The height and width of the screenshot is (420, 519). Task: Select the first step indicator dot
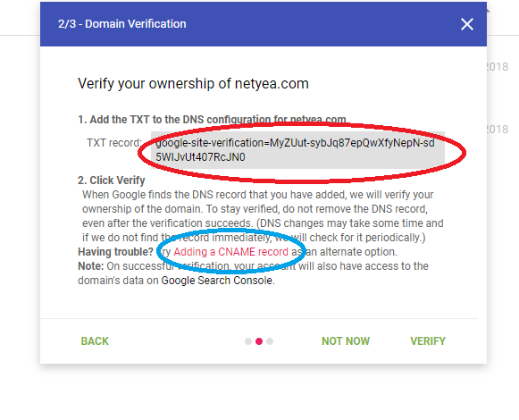coord(248,341)
